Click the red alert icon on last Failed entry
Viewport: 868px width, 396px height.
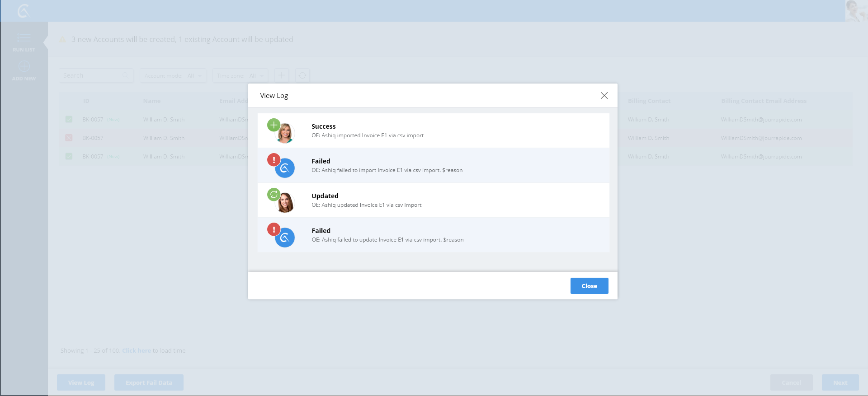point(274,229)
